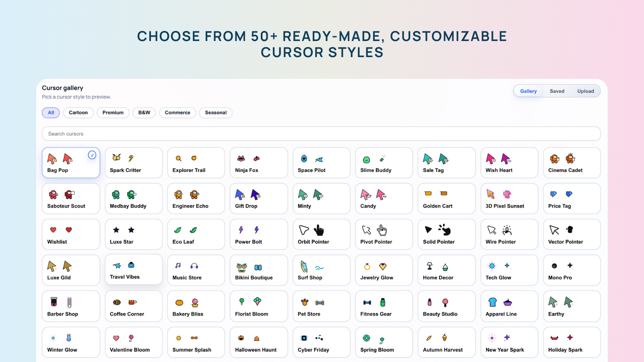Reset filters with the All button

51,113
